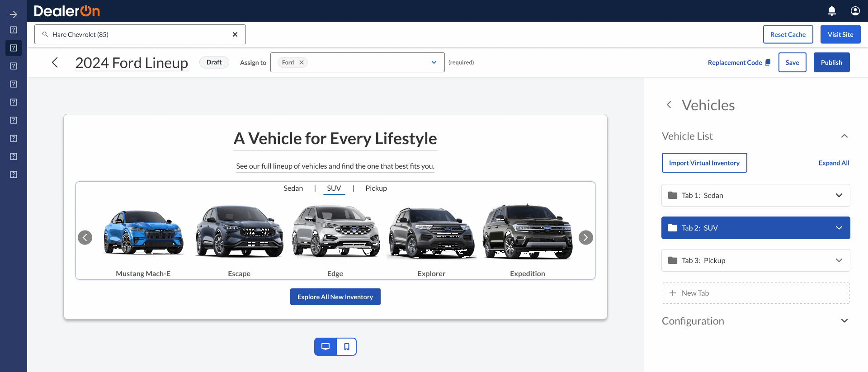
Task: Go back from the Vehicles panel
Action: (669, 105)
